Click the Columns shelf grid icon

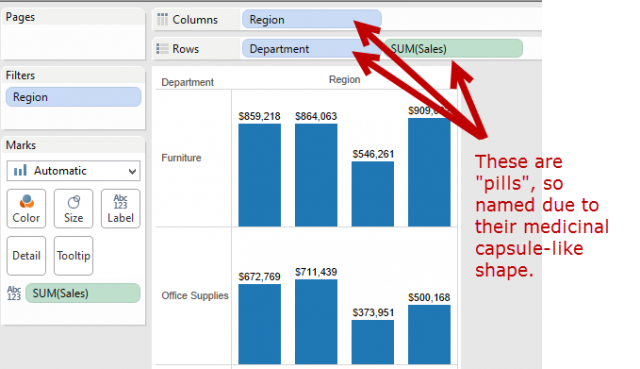point(162,19)
